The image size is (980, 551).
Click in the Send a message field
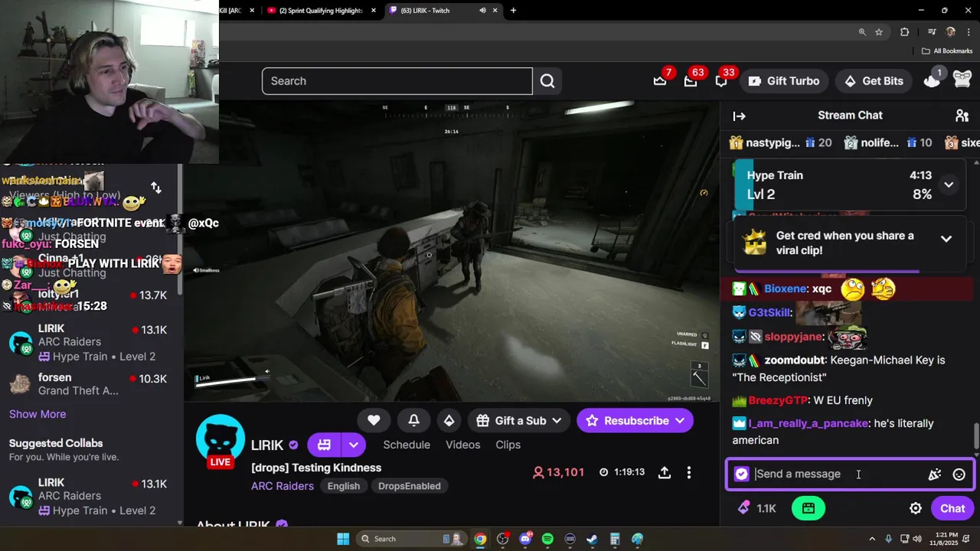click(x=838, y=474)
